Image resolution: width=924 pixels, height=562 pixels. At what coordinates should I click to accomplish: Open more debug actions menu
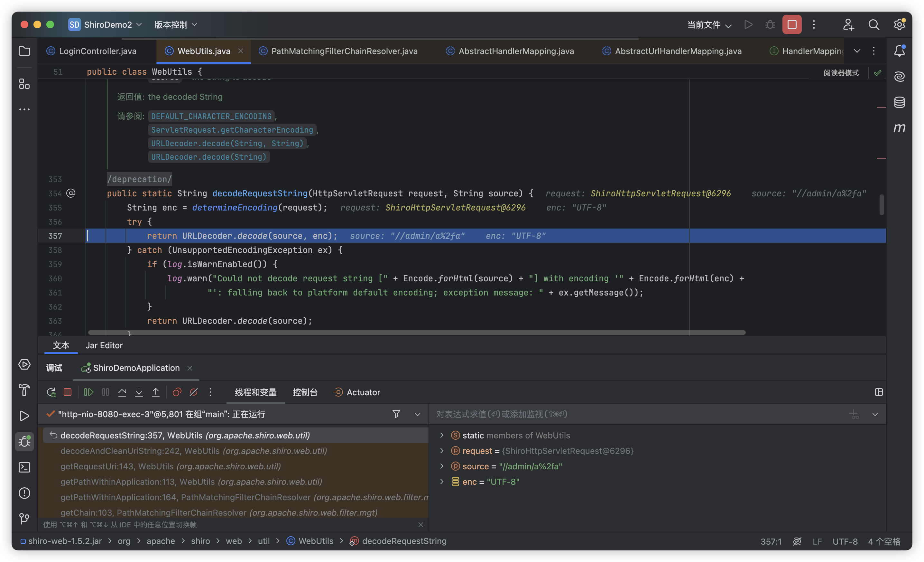(x=210, y=392)
